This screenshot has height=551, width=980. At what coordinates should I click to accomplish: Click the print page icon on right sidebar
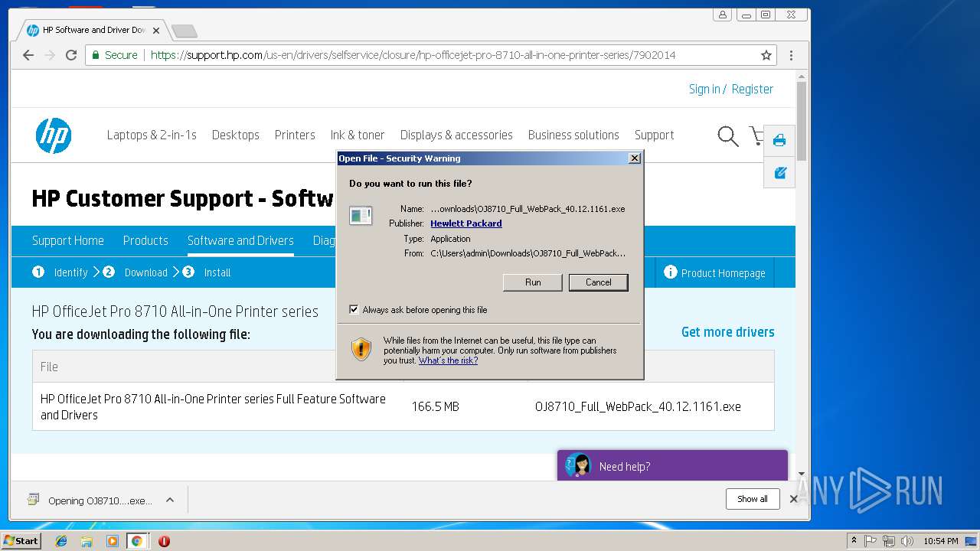coord(779,140)
